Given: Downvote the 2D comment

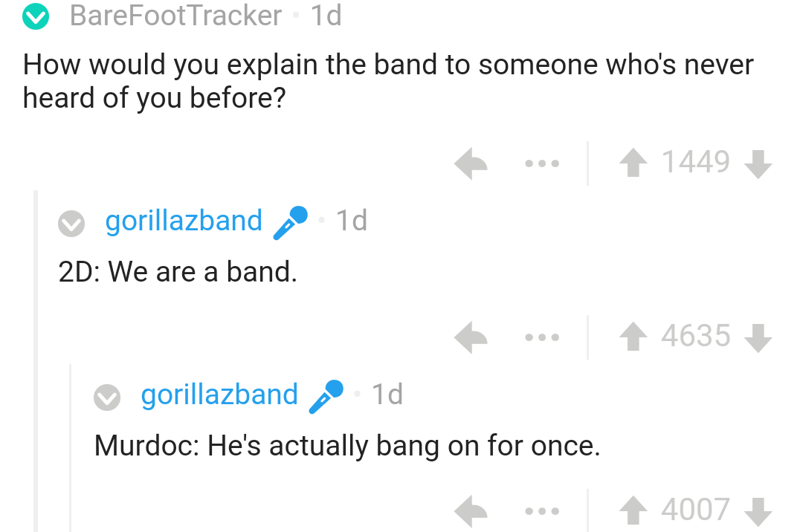Looking at the screenshot, I should pyautogui.click(x=758, y=338).
